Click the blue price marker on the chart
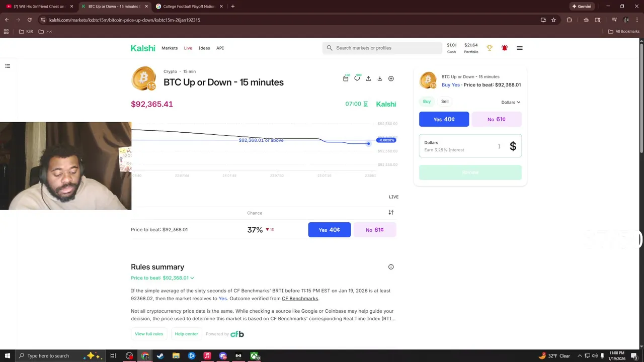Screen dimensions: 644x362 point(368,144)
